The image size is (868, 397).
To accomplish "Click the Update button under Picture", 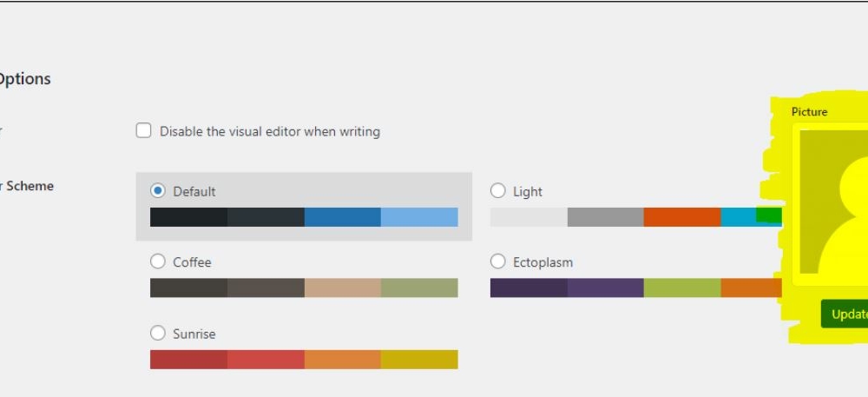I will [x=845, y=314].
